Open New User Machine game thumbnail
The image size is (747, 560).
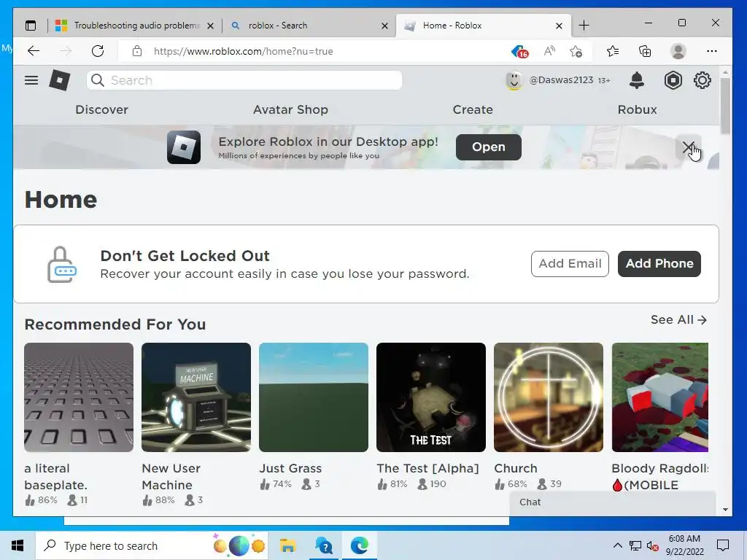tap(196, 397)
